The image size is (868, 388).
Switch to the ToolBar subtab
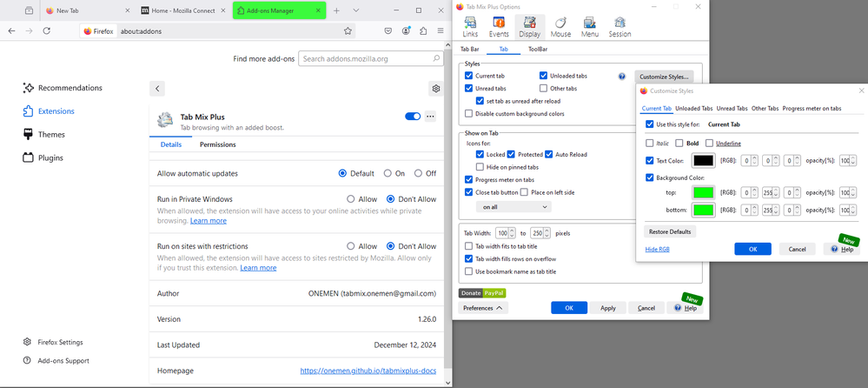coord(538,50)
